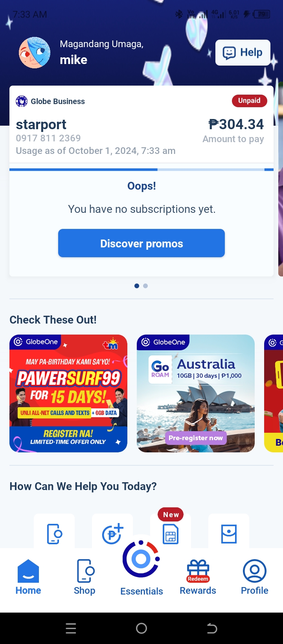Image resolution: width=283 pixels, height=644 pixels.
Task: Open the Rewards gift tab
Action: [x=198, y=577]
